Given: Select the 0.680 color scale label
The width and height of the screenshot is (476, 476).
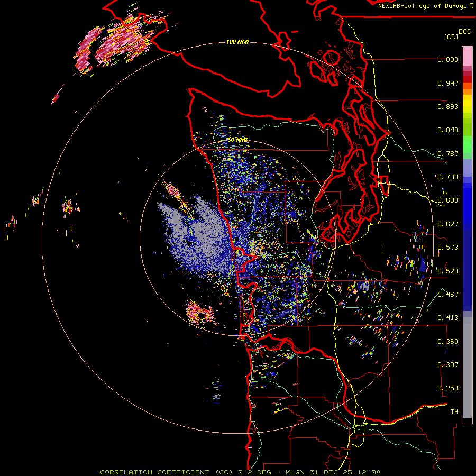Looking at the screenshot, I should click(x=448, y=200).
